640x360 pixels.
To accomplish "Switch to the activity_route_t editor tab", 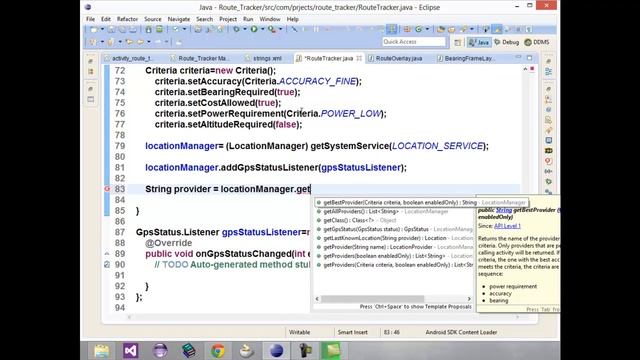I will (x=128, y=58).
